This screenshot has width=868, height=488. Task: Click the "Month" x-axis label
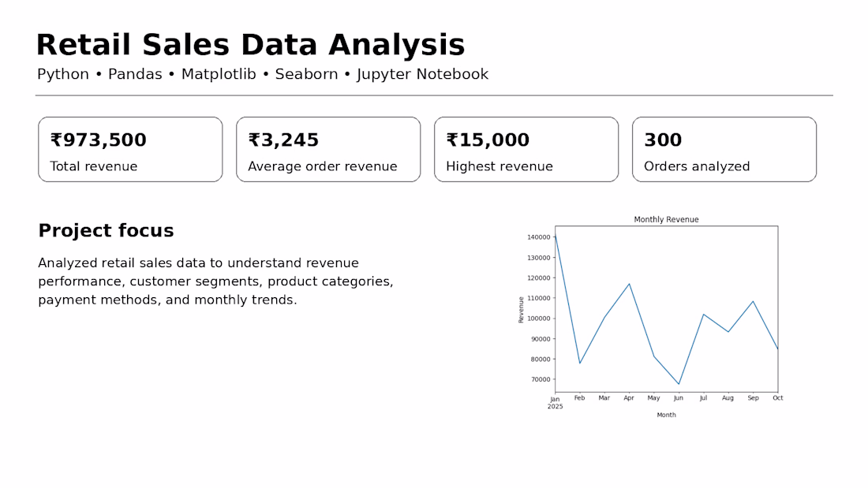(667, 415)
